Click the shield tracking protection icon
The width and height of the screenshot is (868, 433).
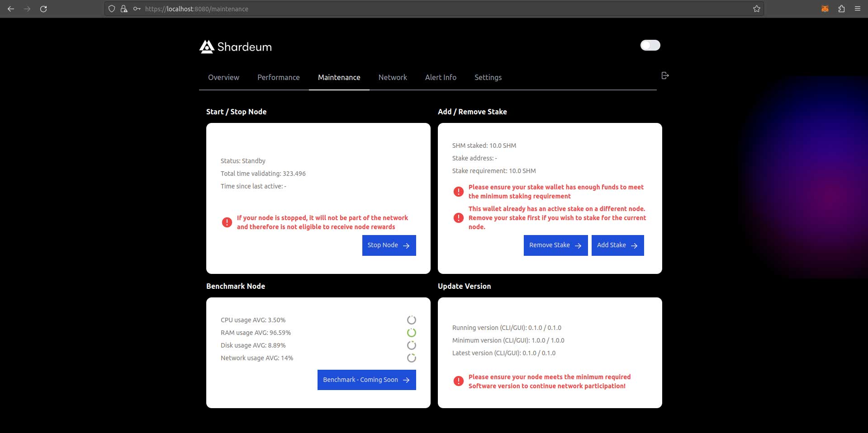[x=112, y=9]
